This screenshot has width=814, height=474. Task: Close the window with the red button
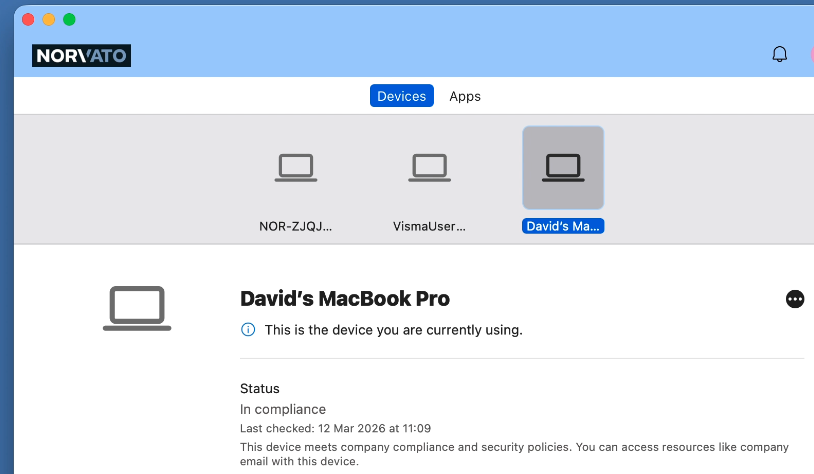pos(27,19)
